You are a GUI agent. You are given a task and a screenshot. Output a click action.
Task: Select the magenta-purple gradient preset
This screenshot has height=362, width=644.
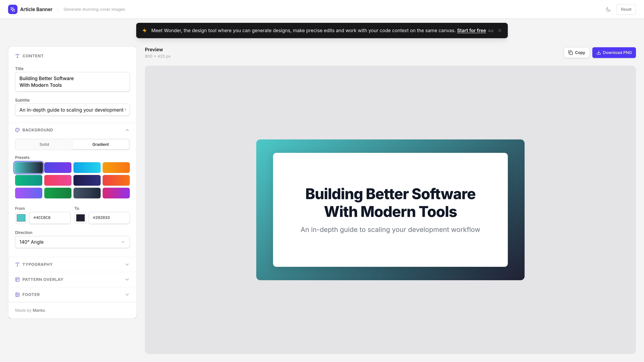click(x=116, y=193)
